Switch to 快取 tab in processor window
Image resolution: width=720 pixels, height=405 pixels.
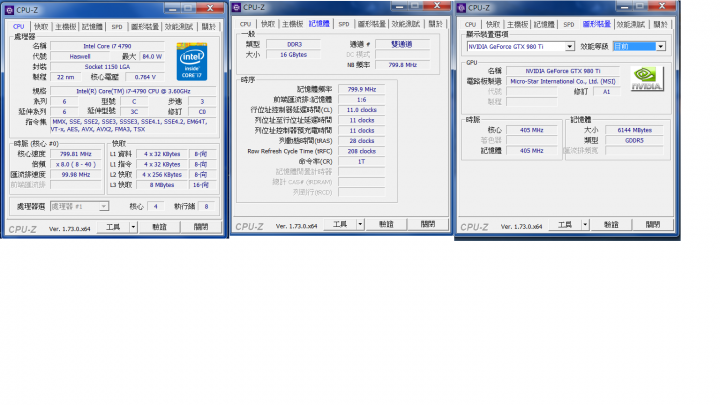pos(41,27)
